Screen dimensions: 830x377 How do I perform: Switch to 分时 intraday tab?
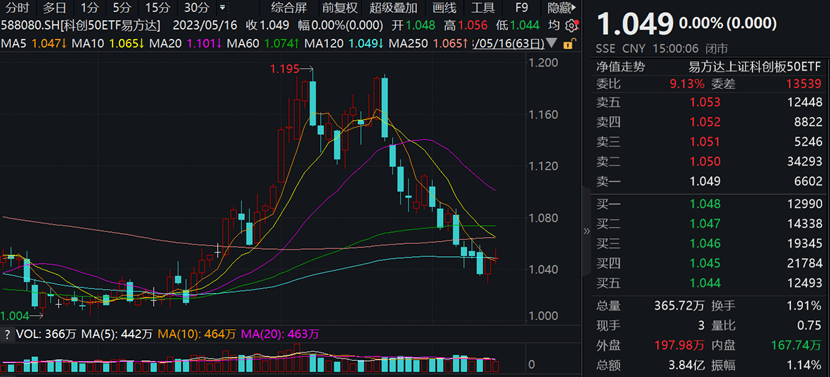click(x=17, y=8)
